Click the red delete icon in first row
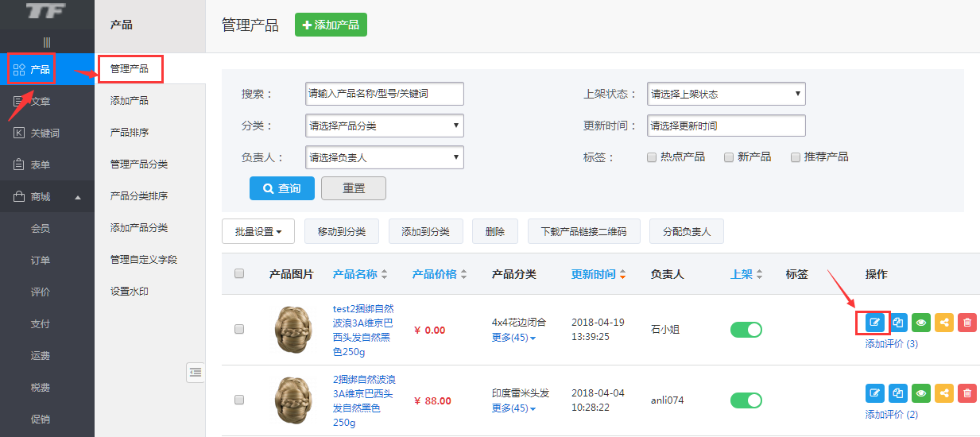 click(x=966, y=323)
